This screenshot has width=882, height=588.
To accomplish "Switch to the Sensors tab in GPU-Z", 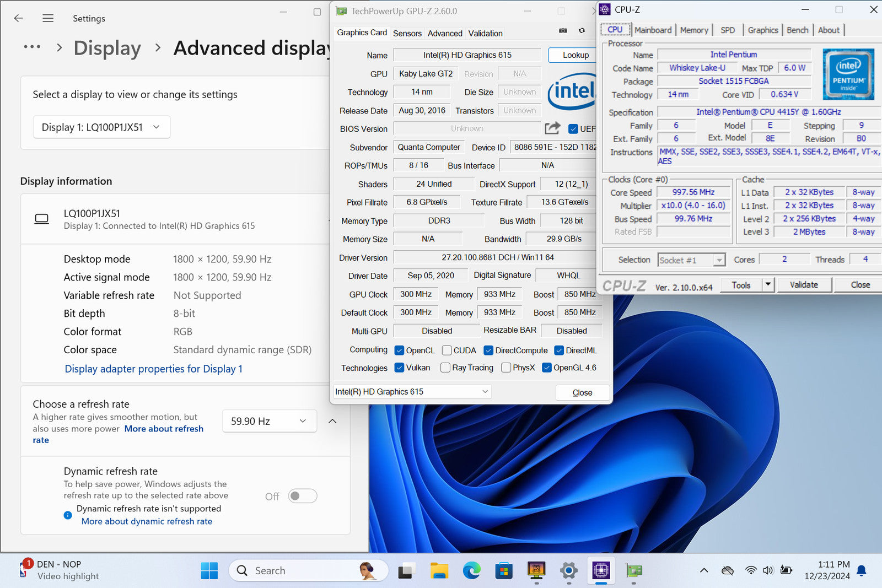I will tap(407, 33).
